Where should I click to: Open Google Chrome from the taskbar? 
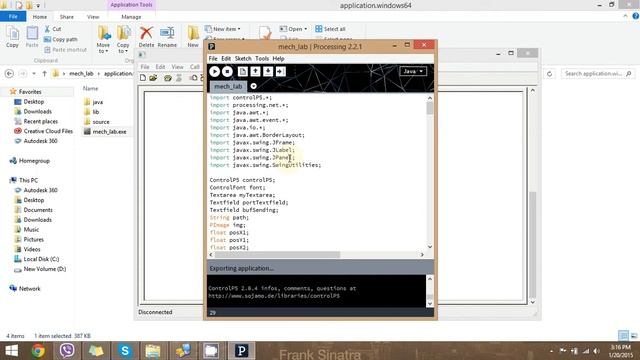(x=38, y=351)
